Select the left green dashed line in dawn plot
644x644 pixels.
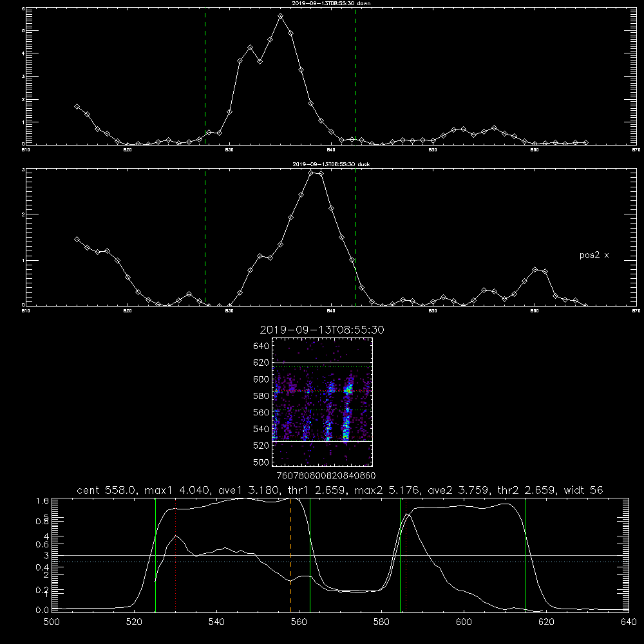205,77
